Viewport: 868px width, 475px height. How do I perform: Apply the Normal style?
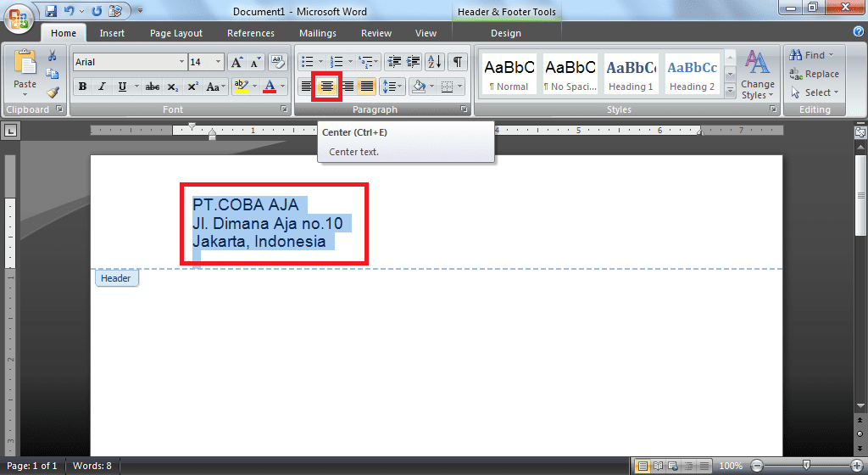(509, 74)
